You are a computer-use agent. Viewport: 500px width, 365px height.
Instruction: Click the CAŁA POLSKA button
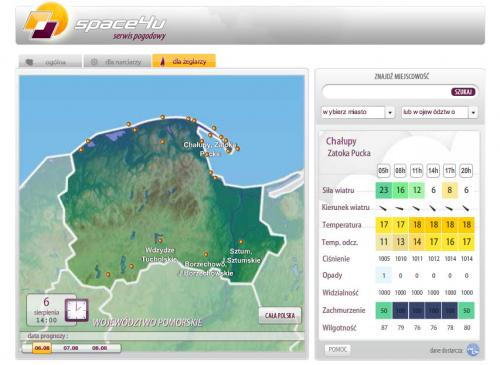pos(280,315)
